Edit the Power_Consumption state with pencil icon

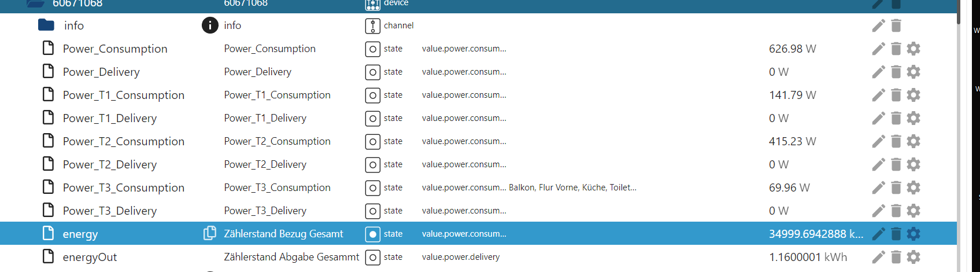878,49
